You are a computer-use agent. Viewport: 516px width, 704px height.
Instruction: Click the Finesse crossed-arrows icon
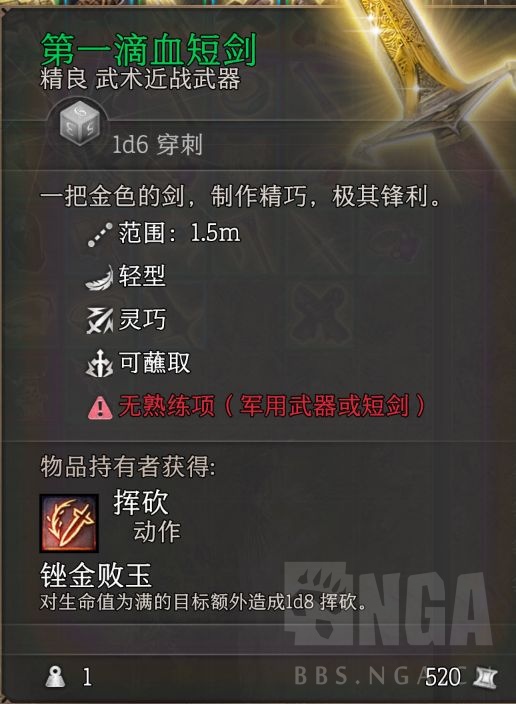[x=99, y=321]
